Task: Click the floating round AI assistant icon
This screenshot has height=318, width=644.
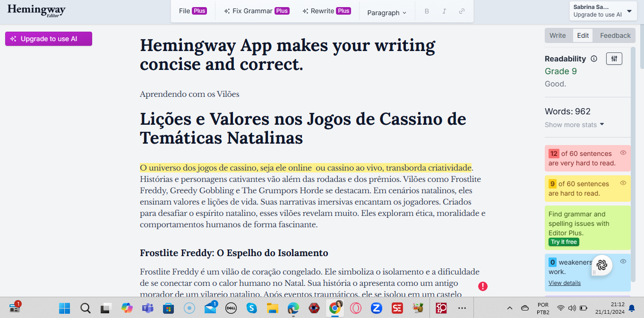Action: tap(602, 266)
